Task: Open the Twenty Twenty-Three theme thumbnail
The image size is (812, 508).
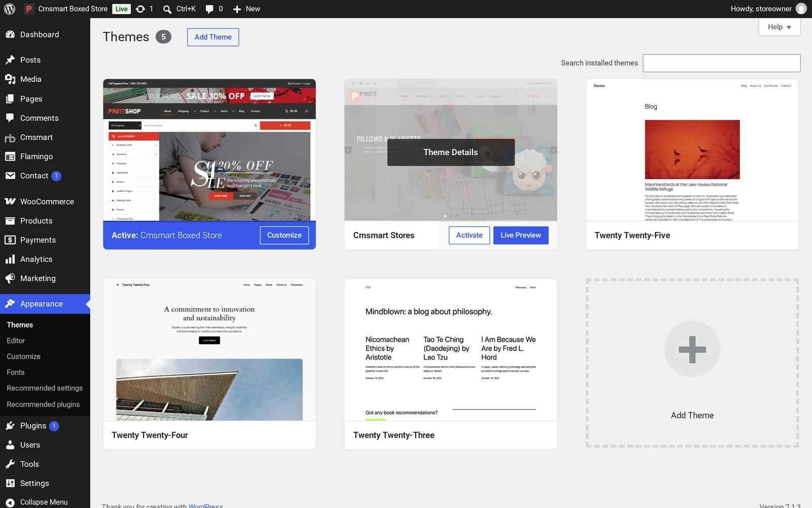Action: pyautogui.click(x=451, y=350)
